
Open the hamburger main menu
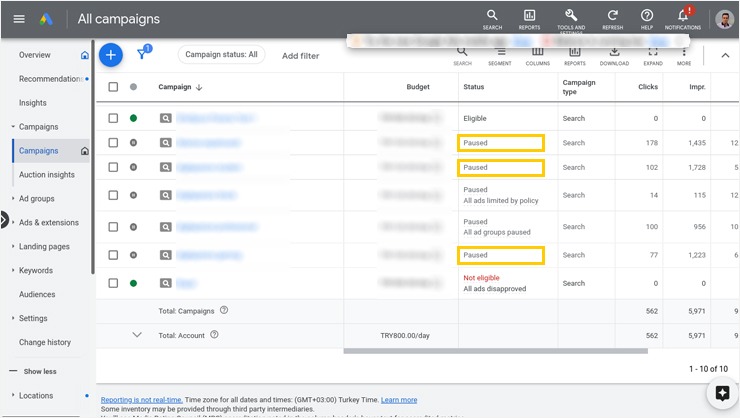19,19
